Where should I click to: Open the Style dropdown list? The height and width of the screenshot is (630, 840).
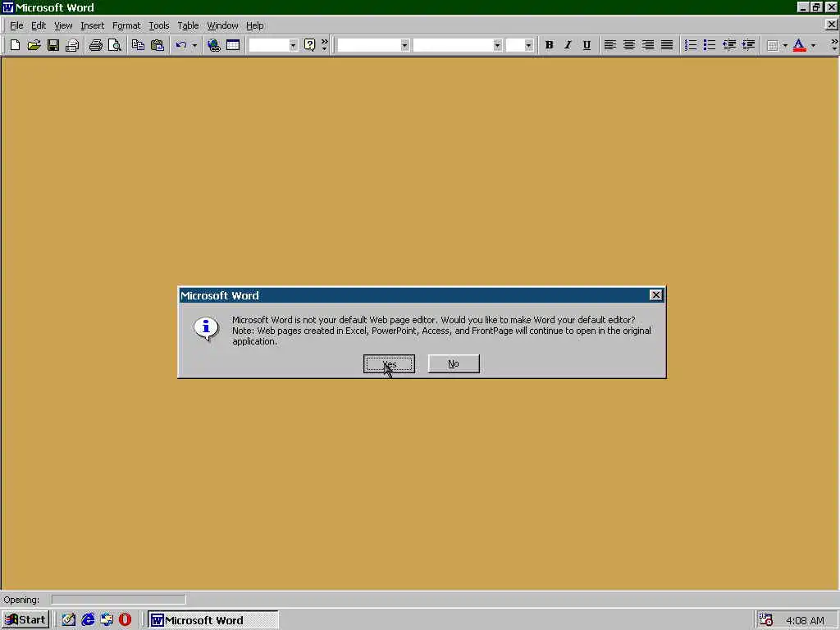click(404, 46)
